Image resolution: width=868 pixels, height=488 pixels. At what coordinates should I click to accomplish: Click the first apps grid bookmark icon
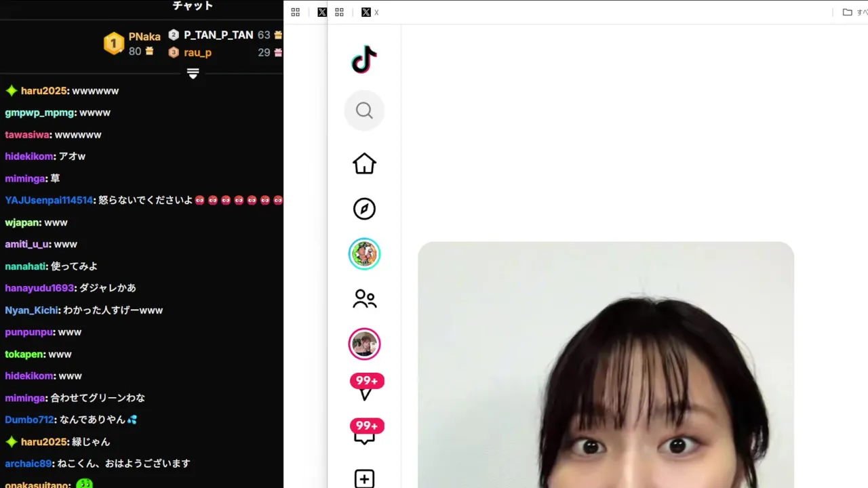pyautogui.click(x=295, y=12)
